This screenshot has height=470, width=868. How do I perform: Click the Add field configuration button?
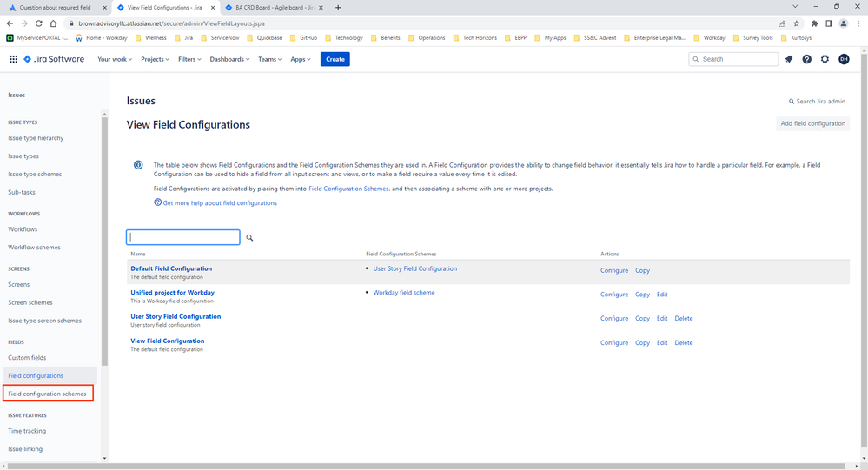click(812, 123)
